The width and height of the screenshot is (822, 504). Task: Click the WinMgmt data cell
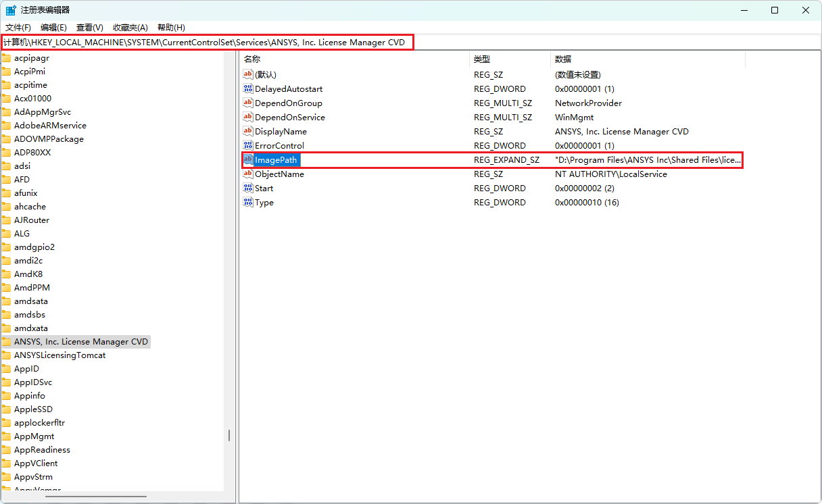click(x=575, y=117)
